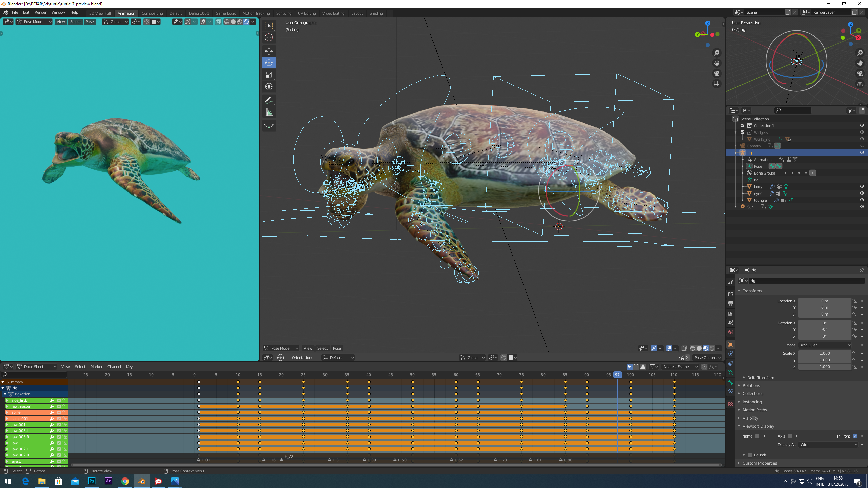Open the Pose Mode dropdown
Image resolution: width=868 pixels, height=488 pixels.
tap(34, 21)
